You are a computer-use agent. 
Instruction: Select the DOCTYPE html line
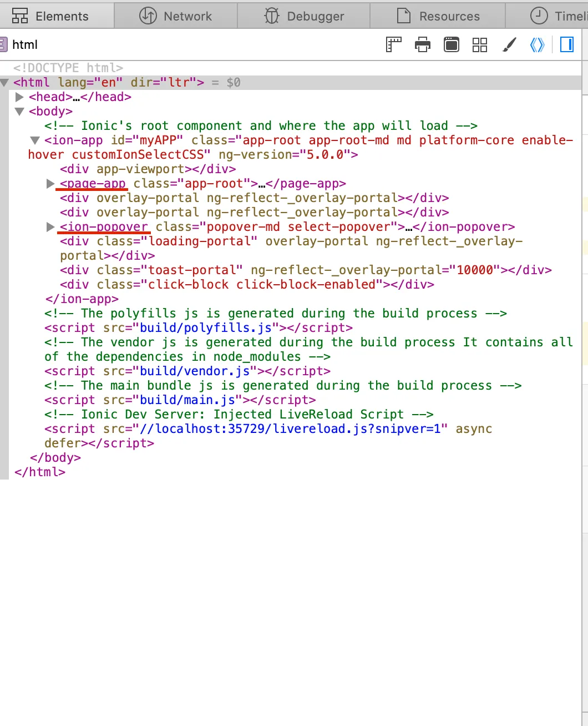tap(68, 68)
